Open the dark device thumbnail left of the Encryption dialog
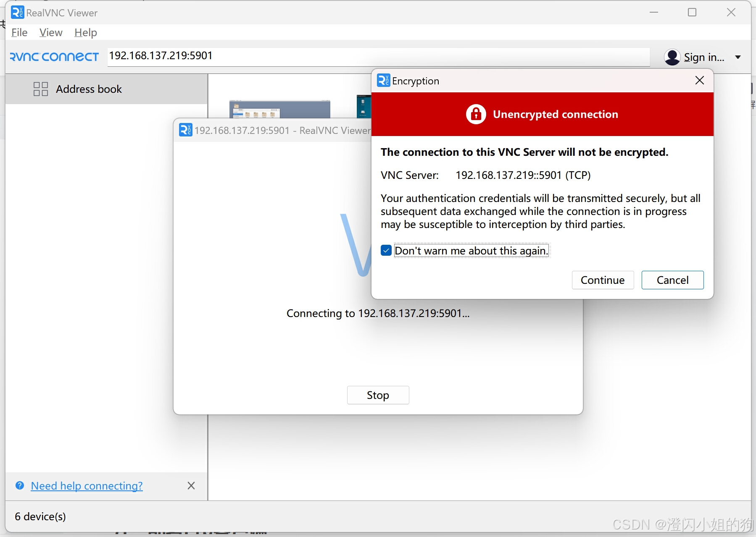756x537 pixels. click(x=364, y=107)
